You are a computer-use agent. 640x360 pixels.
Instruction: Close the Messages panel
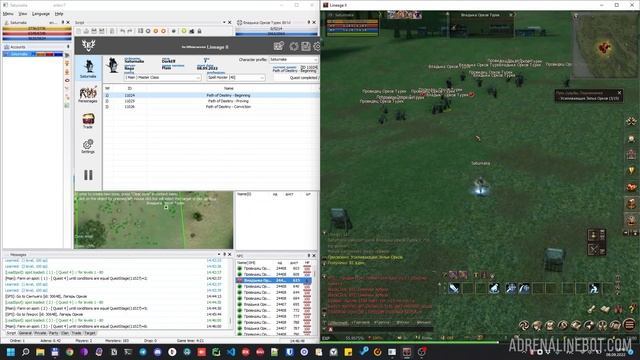click(230, 254)
